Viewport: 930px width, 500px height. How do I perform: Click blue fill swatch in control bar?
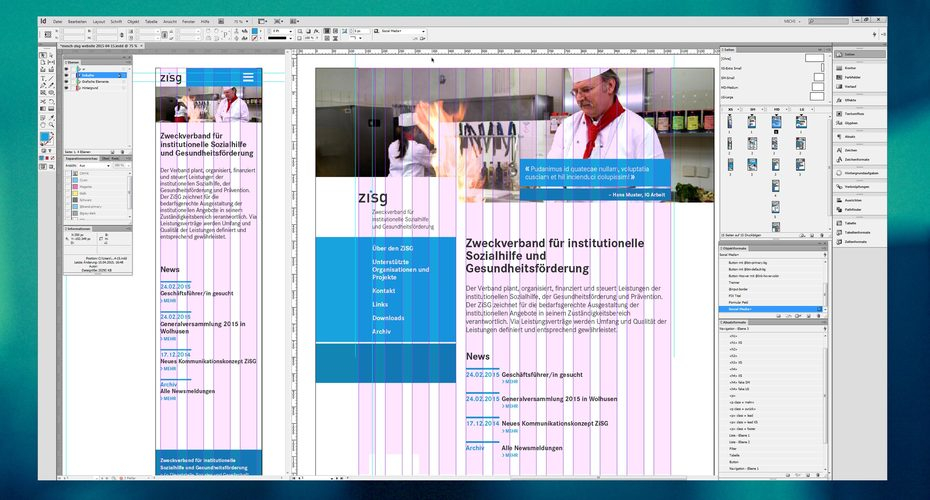click(x=254, y=31)
